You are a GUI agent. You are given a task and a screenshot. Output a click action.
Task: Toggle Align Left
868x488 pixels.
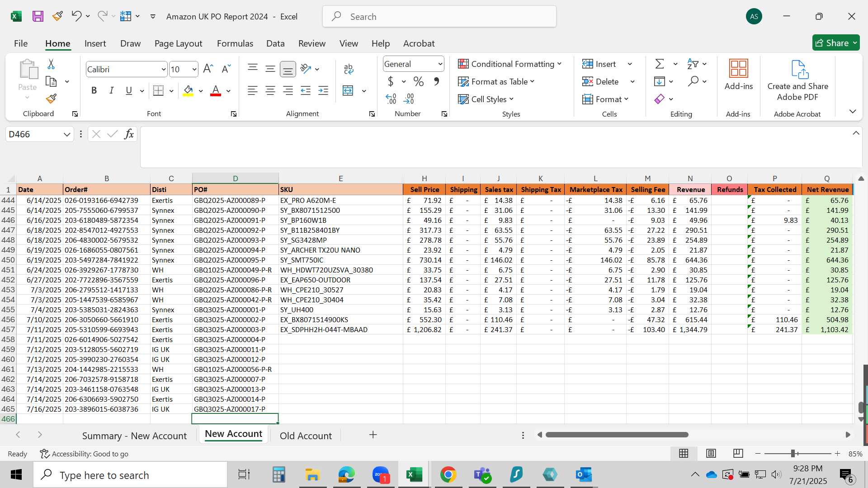[253, 91]
